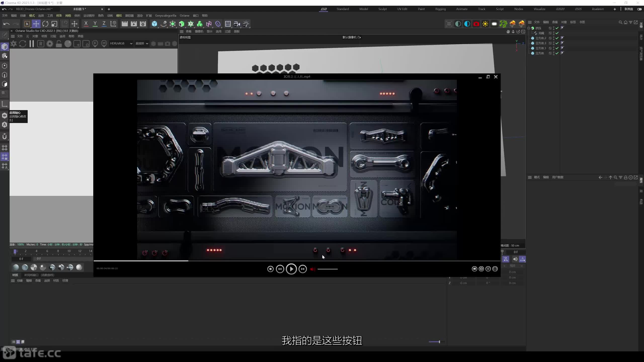Open Live Viewer hamburger menu
Viewport: 644px width, 362px height.
coord(13,36)
